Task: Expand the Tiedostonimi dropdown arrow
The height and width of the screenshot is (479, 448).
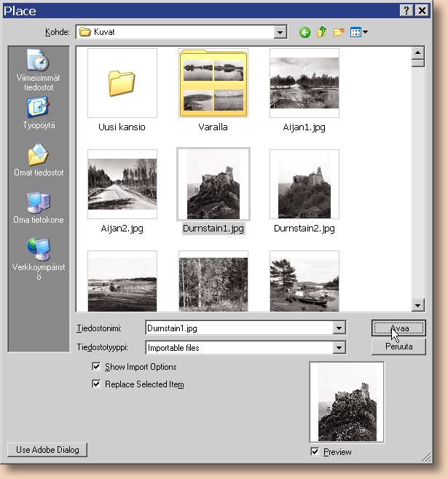Action: (x=339, y=328)
